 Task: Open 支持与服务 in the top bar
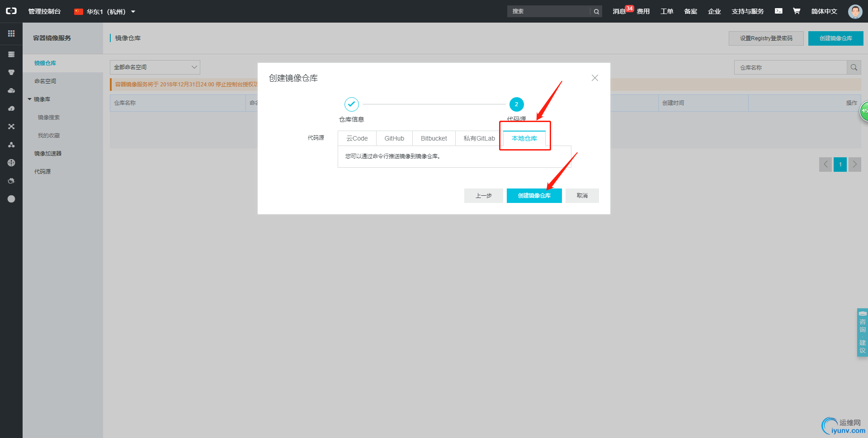point(748,11)
